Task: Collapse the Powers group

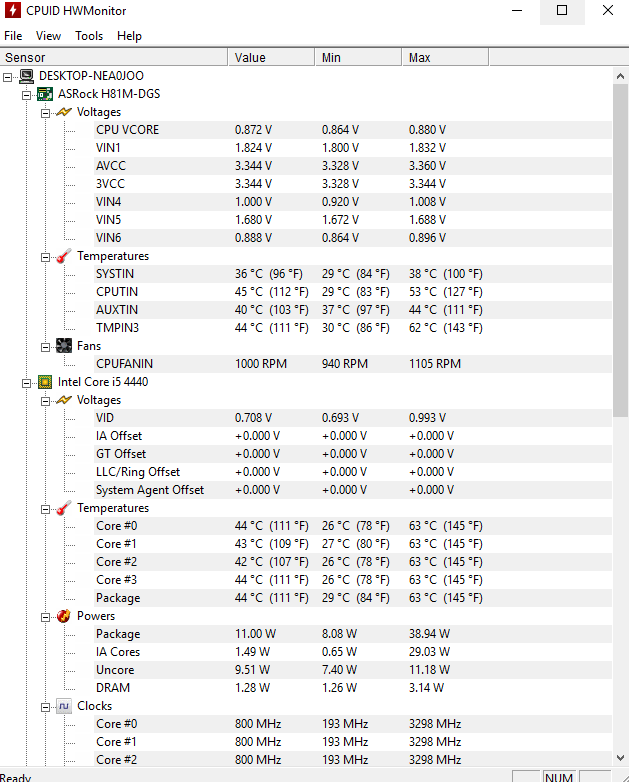Action: click(x=45, y=617)
